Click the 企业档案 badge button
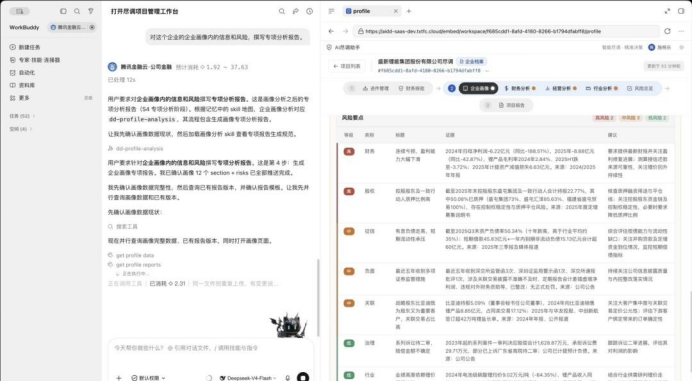 (472, 61)
